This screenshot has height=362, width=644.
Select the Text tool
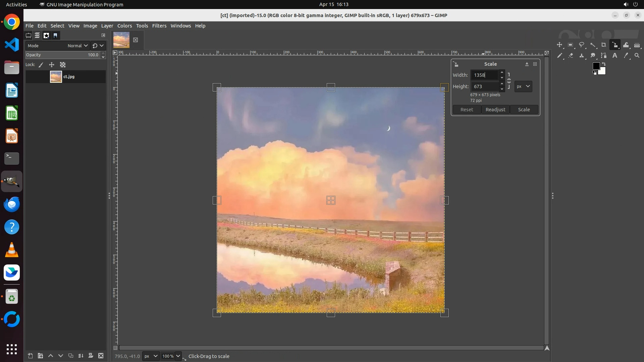615,56
